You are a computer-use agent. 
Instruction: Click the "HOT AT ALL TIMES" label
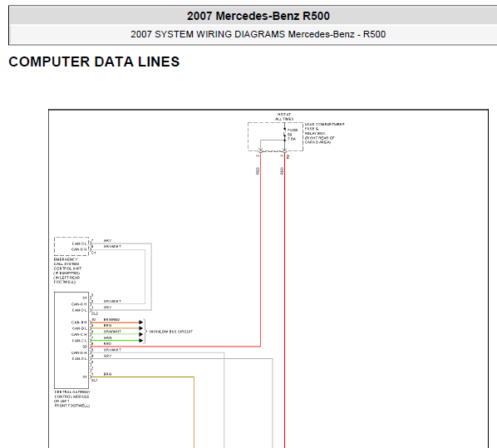[284, 116]
